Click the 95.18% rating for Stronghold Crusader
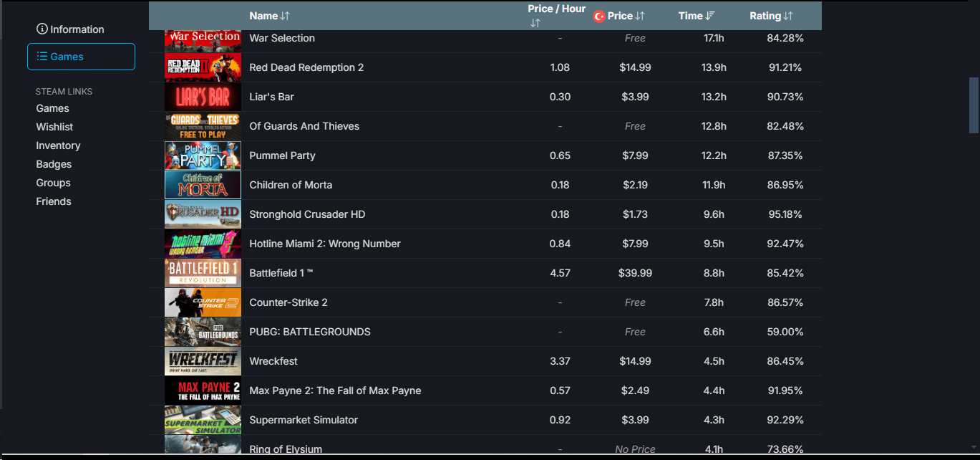This screenshot has height=460, width=980. [785, 214]
